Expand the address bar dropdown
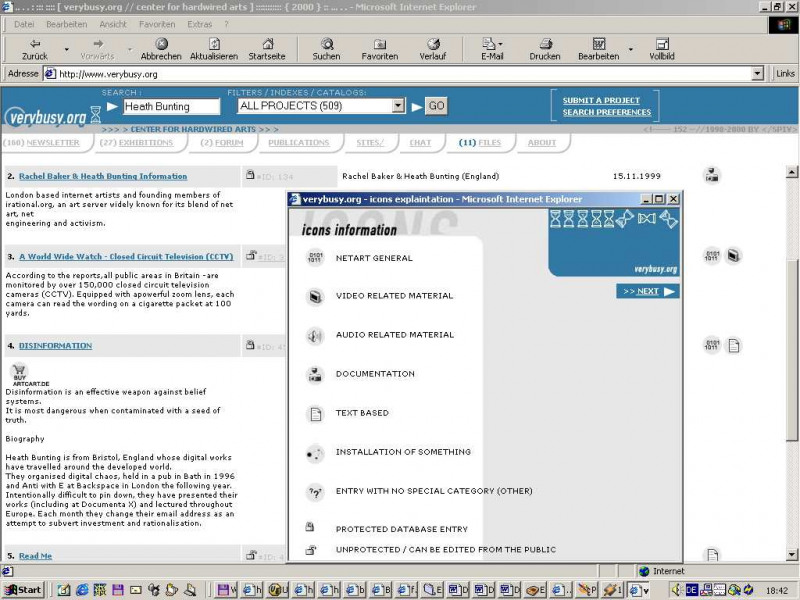The width and height of the screenshot is (800, 600). [757, 74]
